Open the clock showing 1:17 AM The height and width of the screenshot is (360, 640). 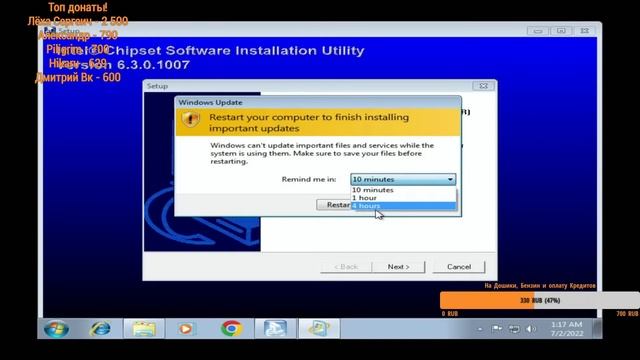coord(567,329)
